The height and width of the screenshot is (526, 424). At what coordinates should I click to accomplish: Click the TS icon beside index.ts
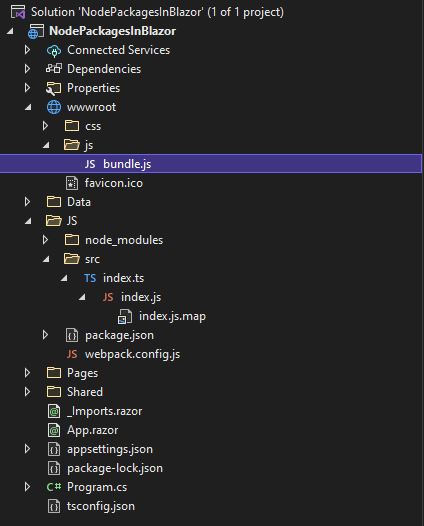[90, 278]
